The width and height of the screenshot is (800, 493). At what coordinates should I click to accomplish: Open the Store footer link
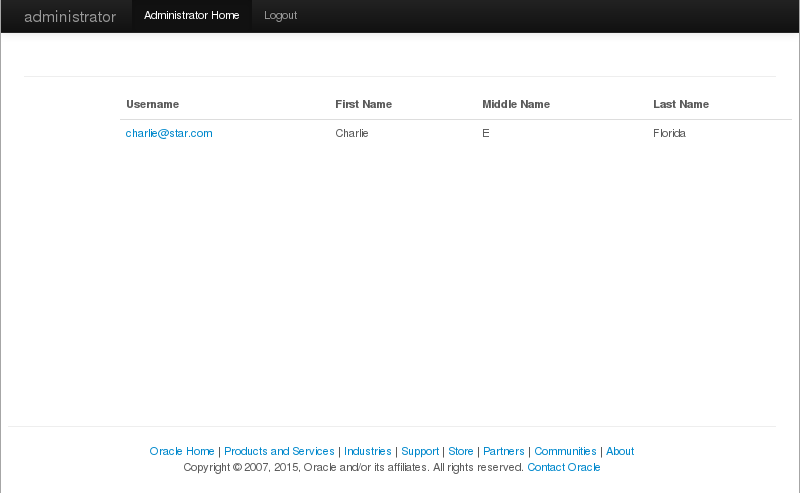pos(461,451)
